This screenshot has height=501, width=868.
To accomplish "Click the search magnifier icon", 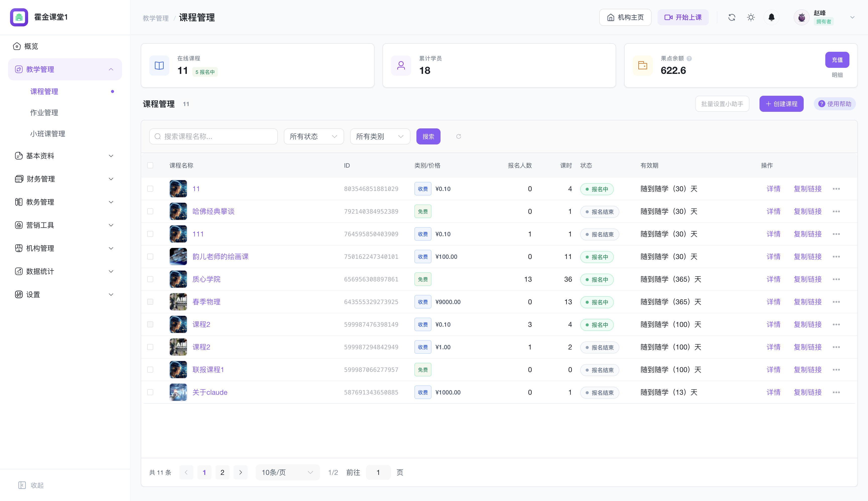I will point(157,137).
